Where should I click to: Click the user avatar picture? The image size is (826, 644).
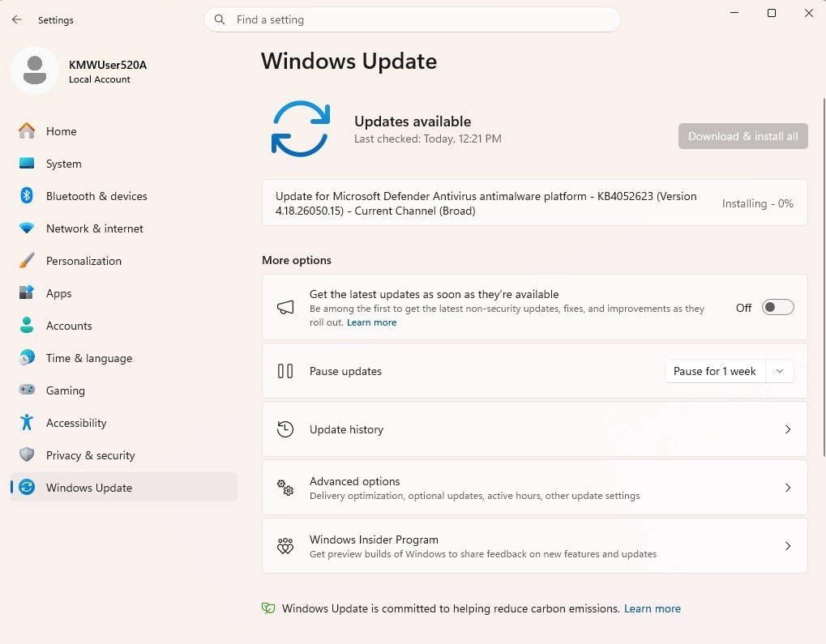click(35, 70)
